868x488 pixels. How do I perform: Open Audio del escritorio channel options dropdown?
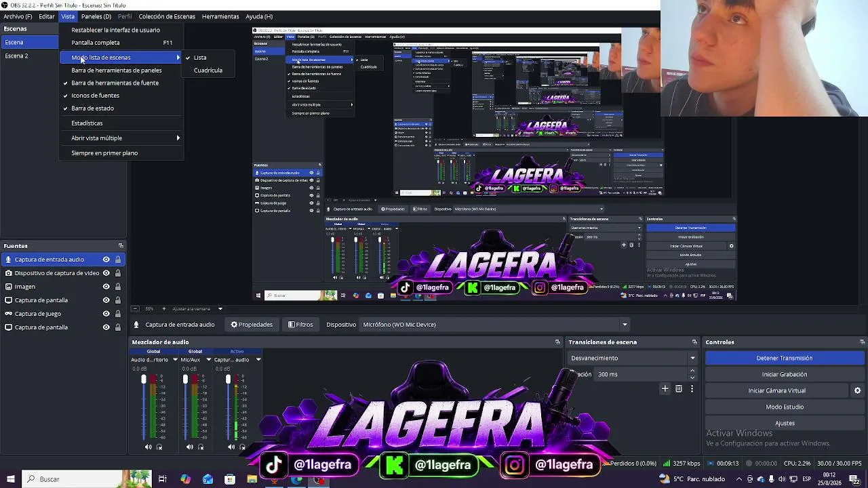click(x=175, y=360)
